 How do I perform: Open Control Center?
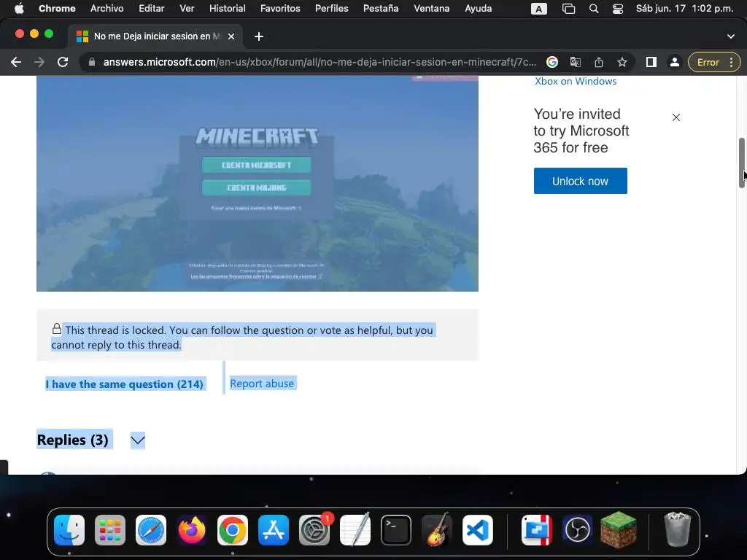coord(617,9)
